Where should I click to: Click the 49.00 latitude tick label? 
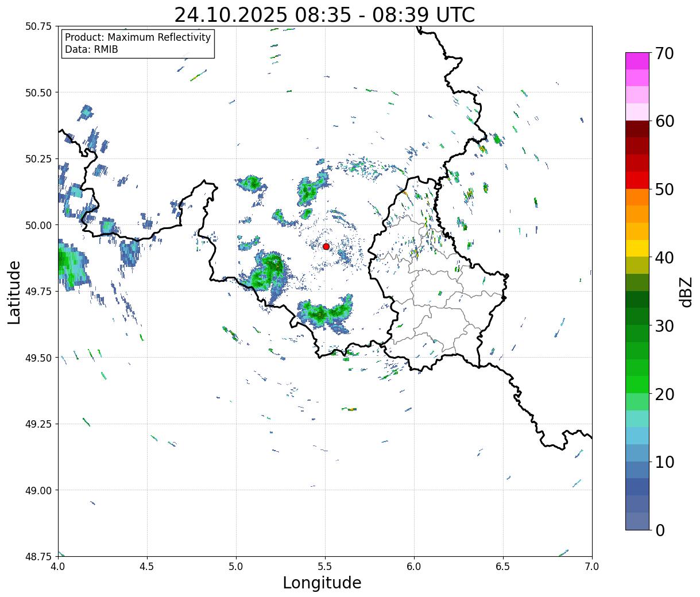point(38,490)
